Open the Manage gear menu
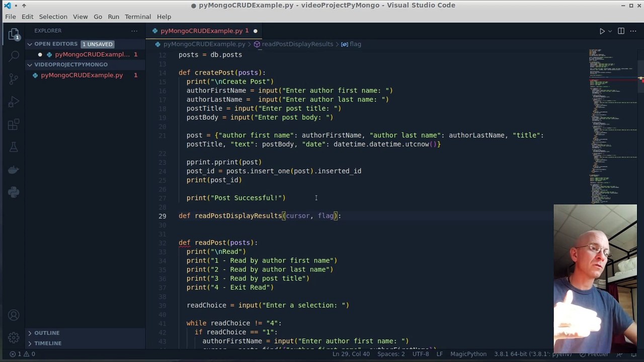 14,337
